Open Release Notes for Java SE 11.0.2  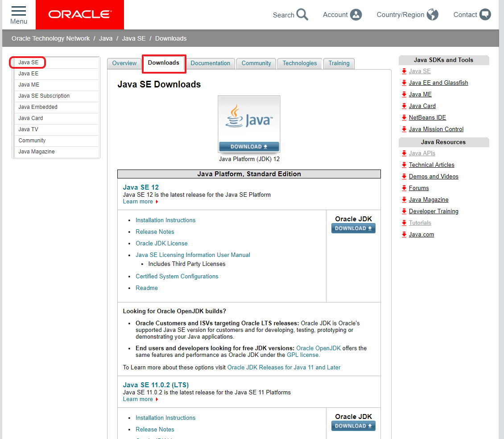[155, 429]
